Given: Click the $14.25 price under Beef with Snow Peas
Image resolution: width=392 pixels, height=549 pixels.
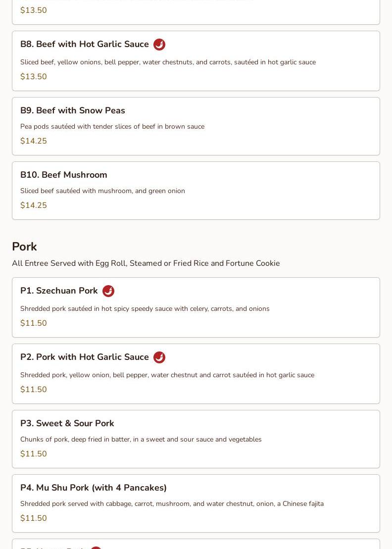Looking at the screenshot, I should (34, 141).
